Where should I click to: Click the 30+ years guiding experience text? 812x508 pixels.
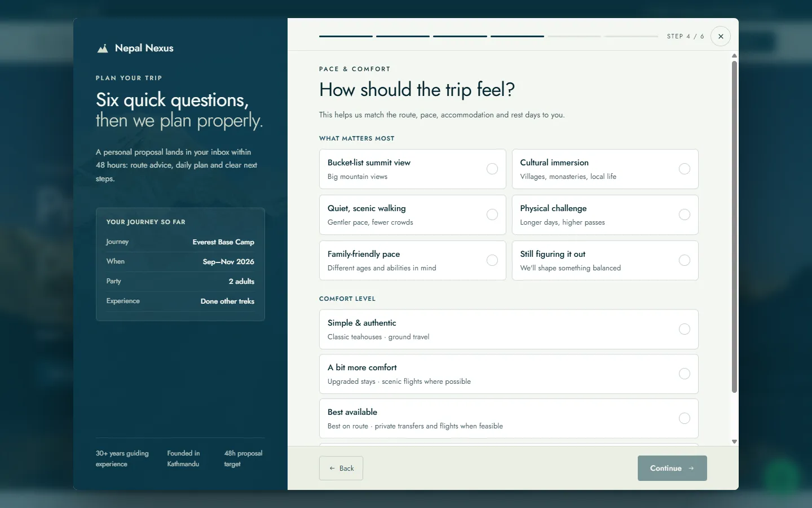[122, 458]
